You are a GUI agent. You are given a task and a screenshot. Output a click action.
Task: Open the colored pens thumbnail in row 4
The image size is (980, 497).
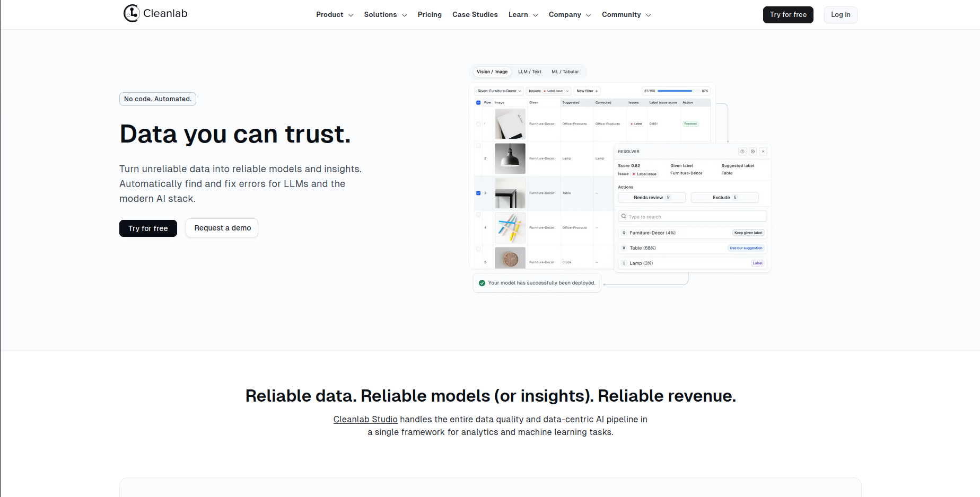(x=510, y=228)
